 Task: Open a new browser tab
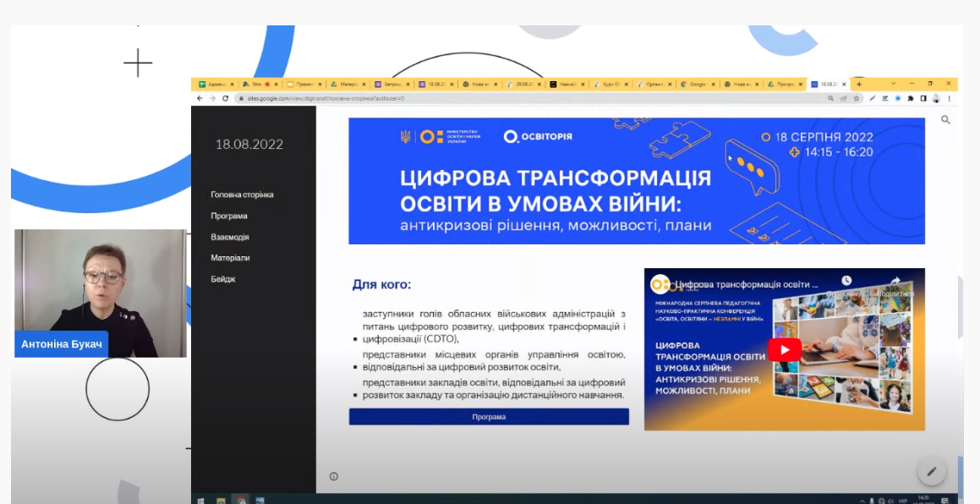click(x=859, y=84)
